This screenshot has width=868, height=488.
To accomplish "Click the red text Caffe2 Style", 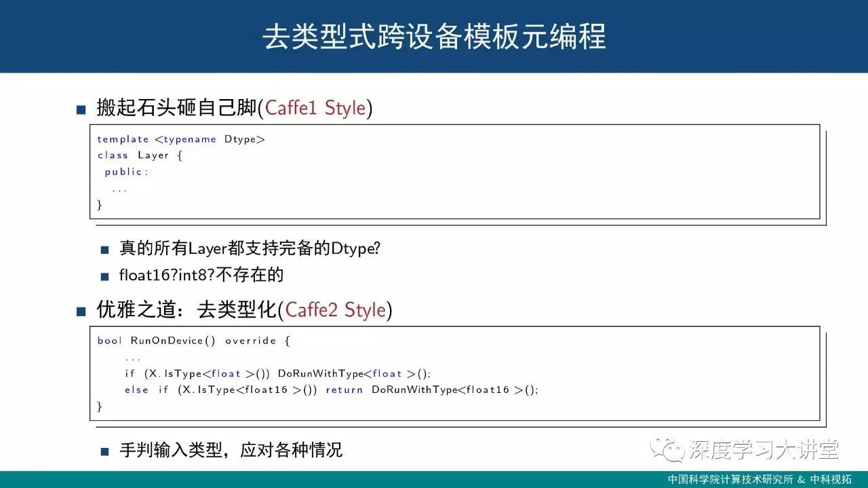I will click(336, 309).
